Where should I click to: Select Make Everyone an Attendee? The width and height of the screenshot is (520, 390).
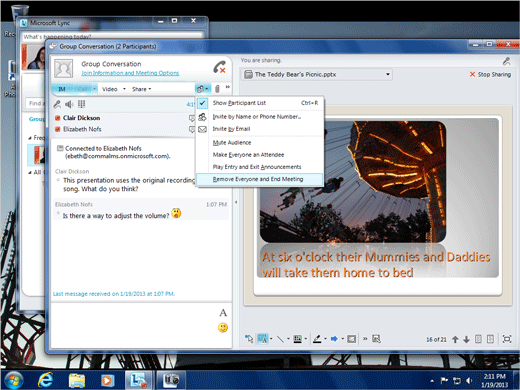248,155
